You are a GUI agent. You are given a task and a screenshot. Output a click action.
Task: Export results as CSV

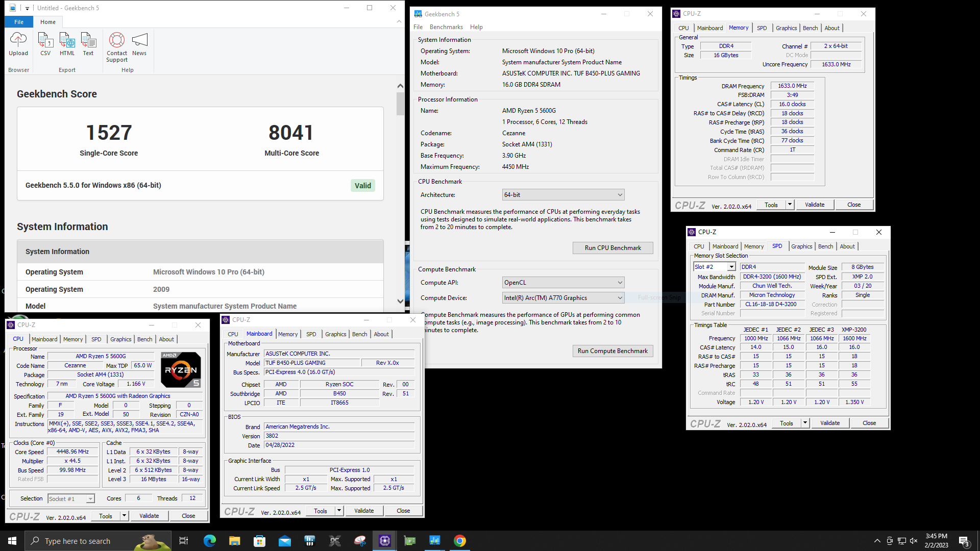pyautogui.click(x=45, y=44)
